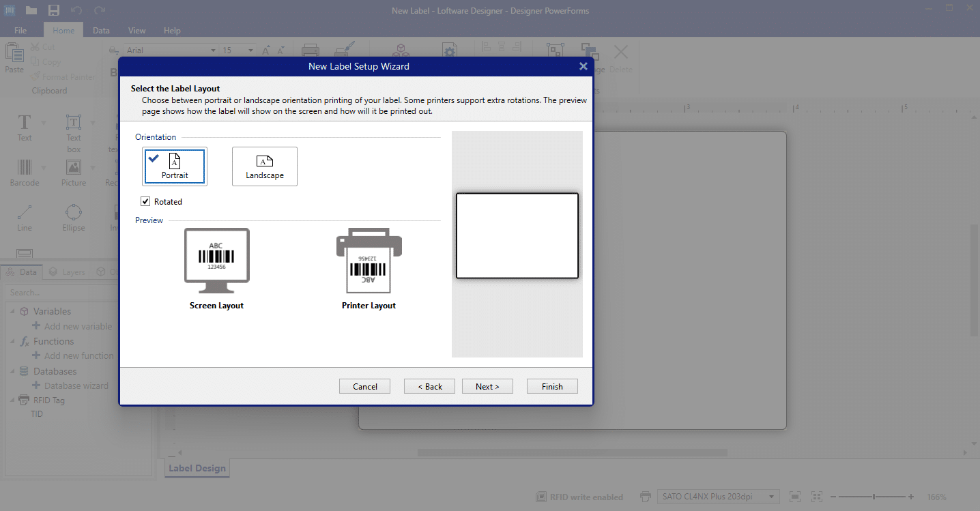Screen dimensions: 980x511
Task: Select the Line tool
Action: (x=24, y=217)
